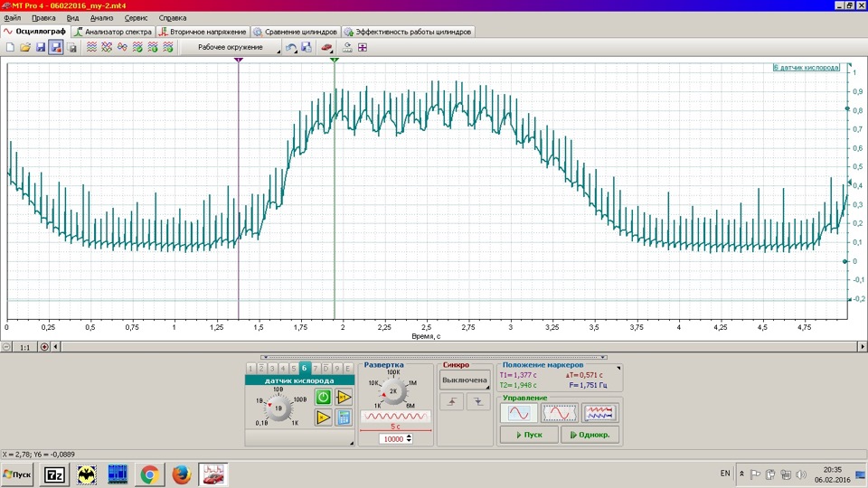Open a file with the folder icon

[25, 48]
